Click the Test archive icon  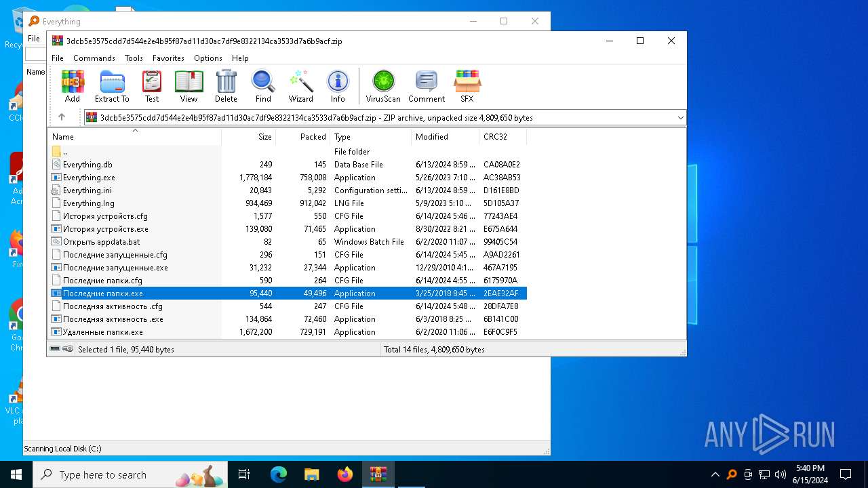pos(152,86)
